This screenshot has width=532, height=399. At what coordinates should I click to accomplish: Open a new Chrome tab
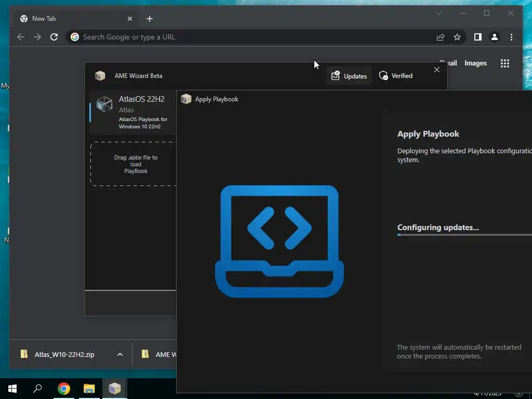150,19
